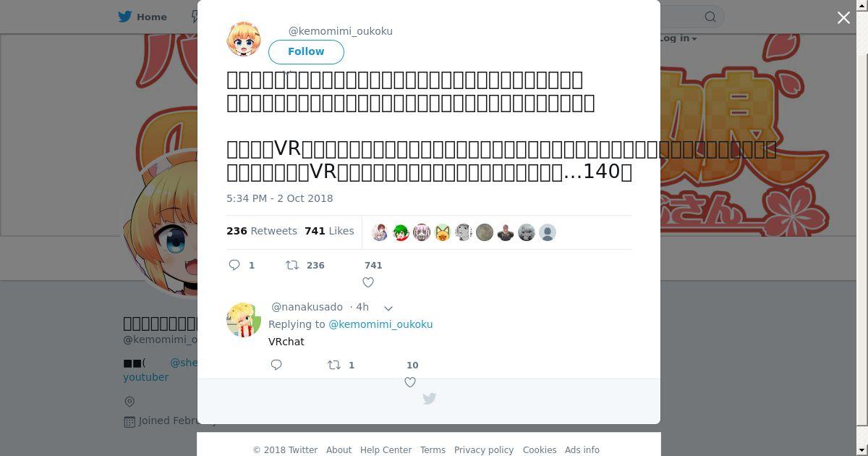Follow the kemomimi_oukoku account
Screen dimensions: 868x456
(x=306, y=51)
